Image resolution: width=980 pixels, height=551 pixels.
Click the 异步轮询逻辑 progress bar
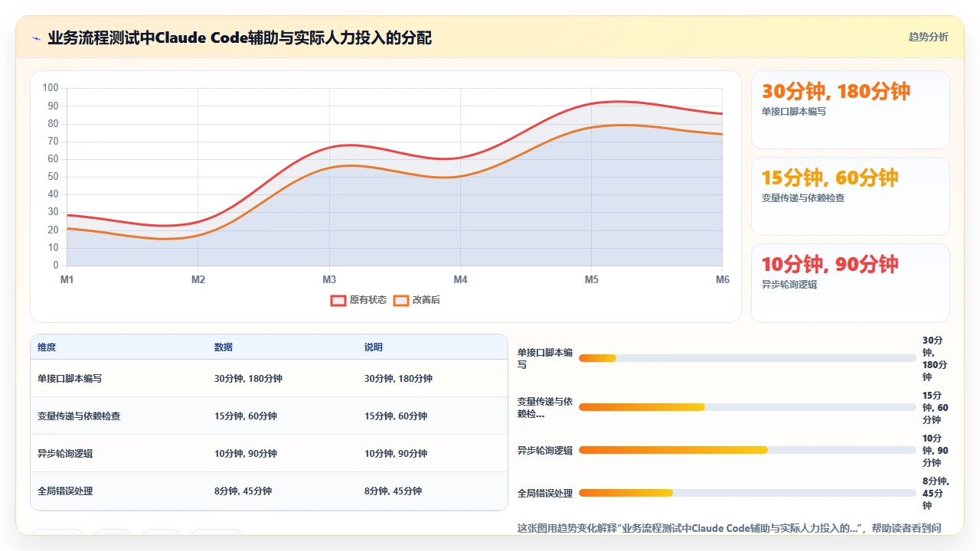747,450
